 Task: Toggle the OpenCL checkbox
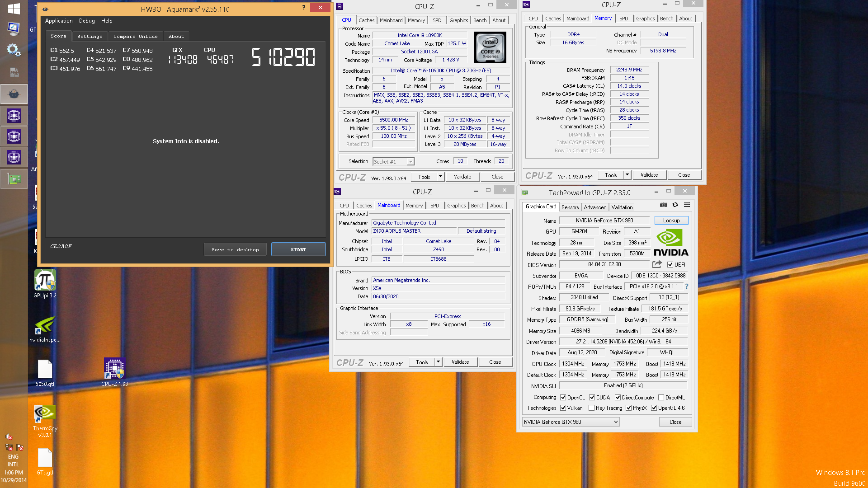coord(563,398)
